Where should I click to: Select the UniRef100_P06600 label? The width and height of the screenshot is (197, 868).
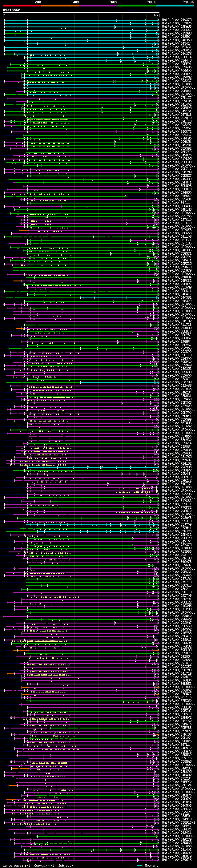tap(177, 71)
